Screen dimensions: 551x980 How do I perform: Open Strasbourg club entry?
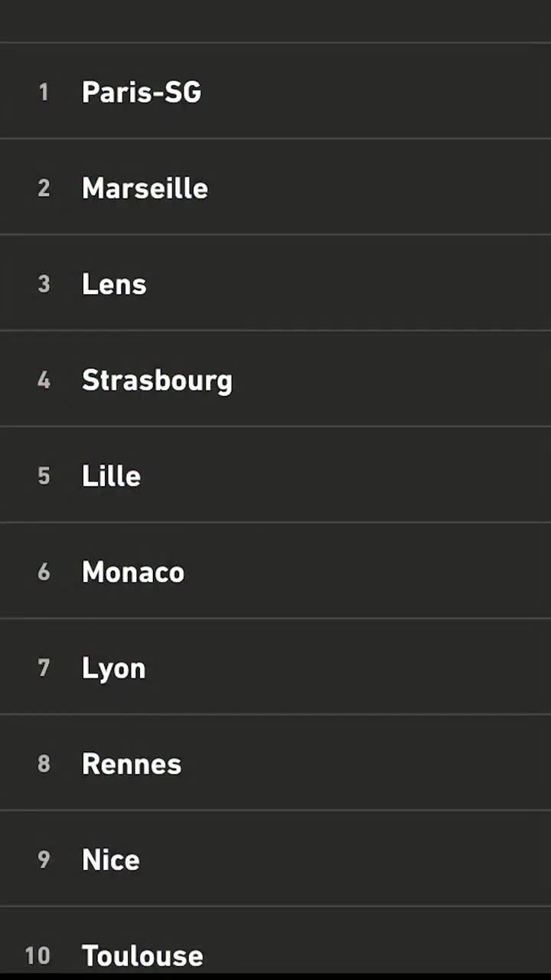pyautogui.click(x=157, y=381)
